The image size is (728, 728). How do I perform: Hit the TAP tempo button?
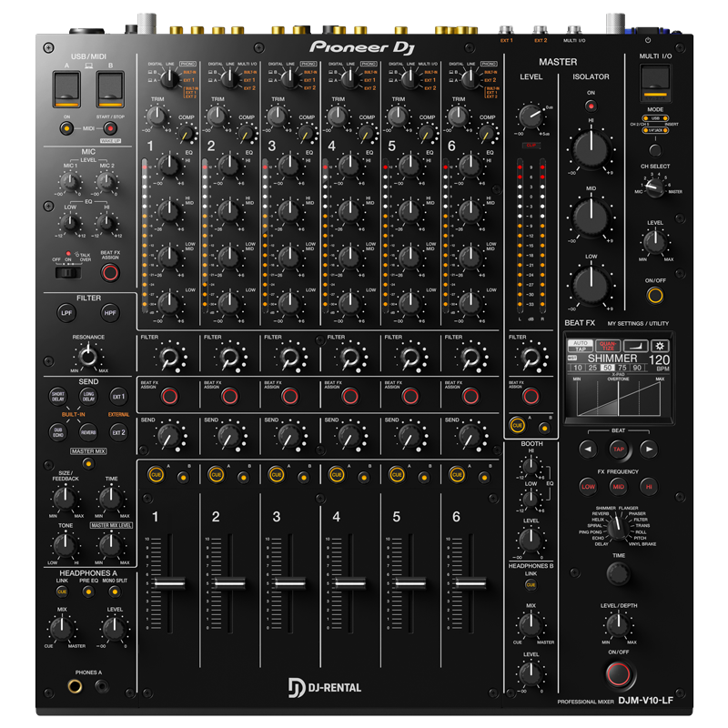(619, 449)
